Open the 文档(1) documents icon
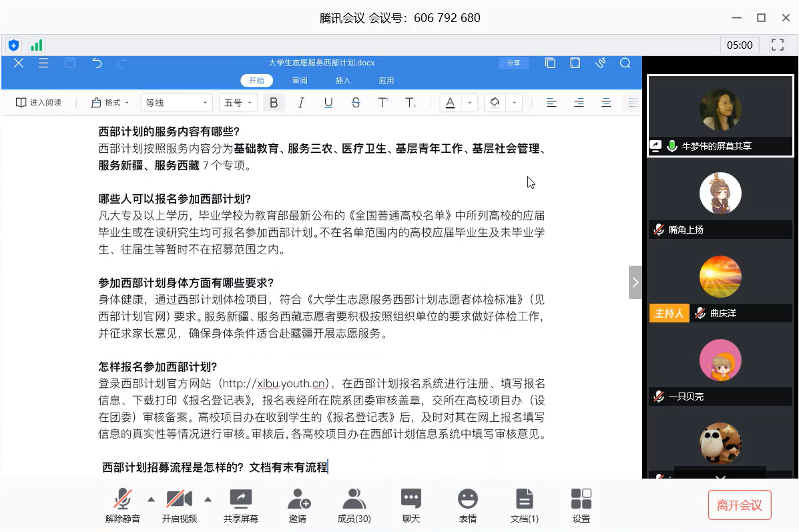This screenshot has height=532, width=799. click(x=525, y=505)
